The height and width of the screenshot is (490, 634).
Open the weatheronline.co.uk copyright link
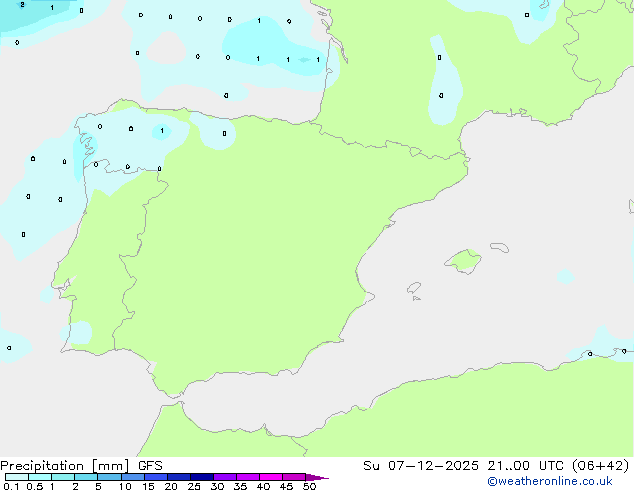(x=550, y=481)
